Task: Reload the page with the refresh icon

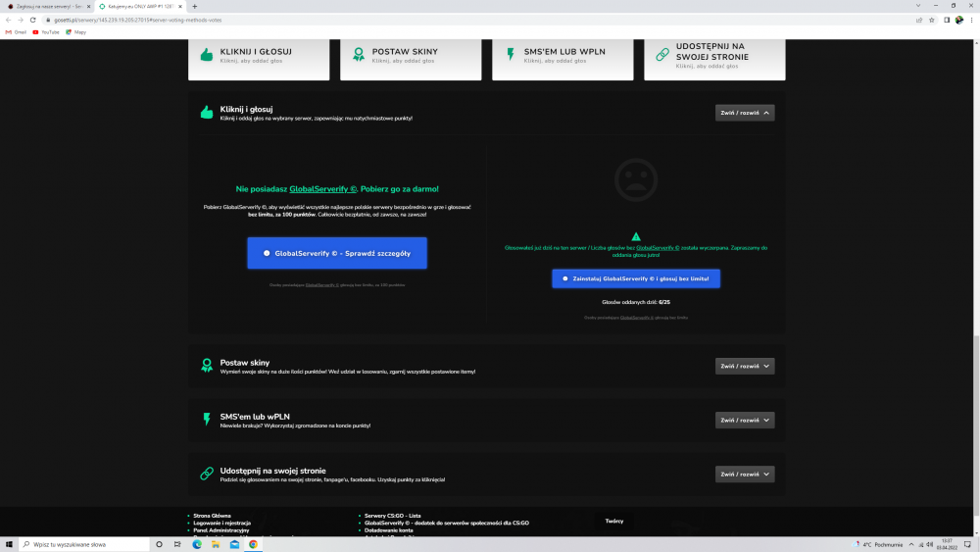Action: pyautogui.click(x=32, y=20)
